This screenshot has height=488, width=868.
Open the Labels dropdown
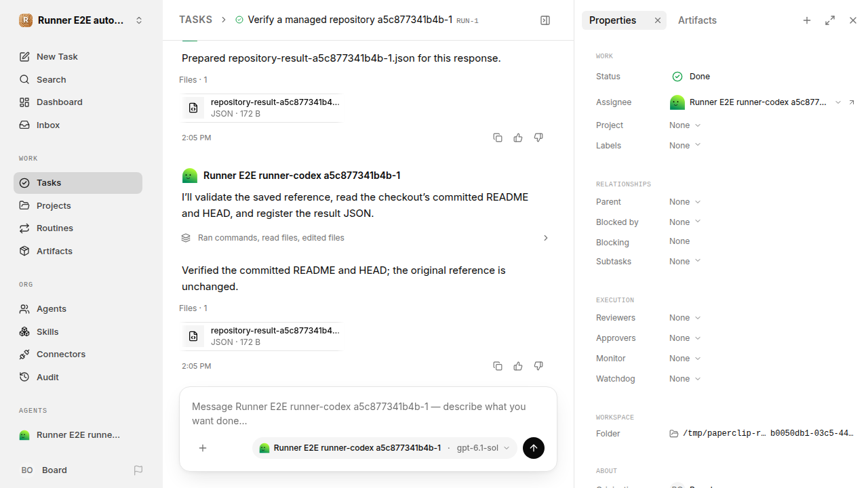(685, 146)
